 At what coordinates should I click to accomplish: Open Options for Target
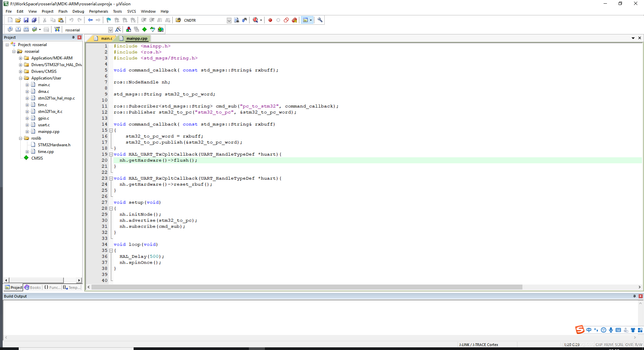(118, 29)
